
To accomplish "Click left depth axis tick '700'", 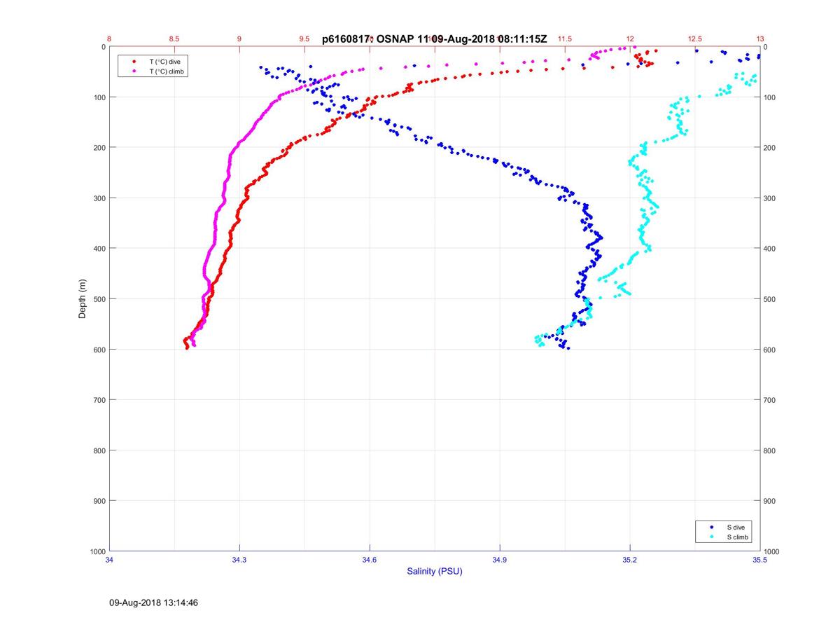I will click(x=99, y=400).
